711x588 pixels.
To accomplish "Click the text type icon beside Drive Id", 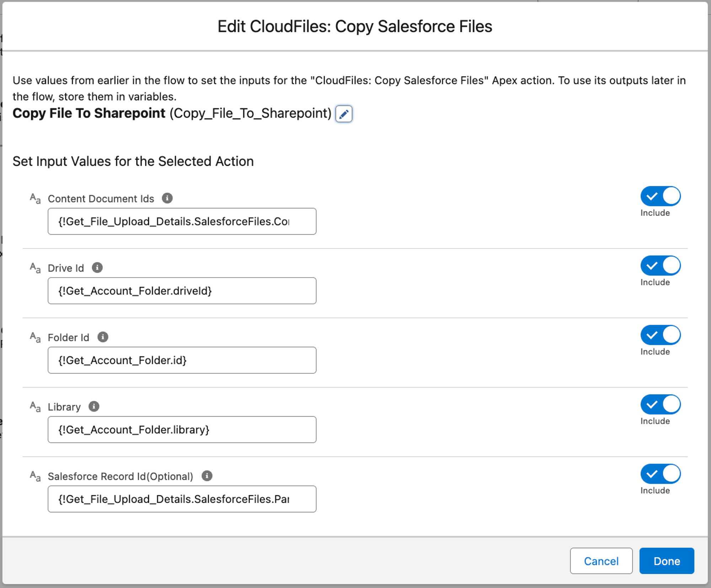I will 35,268.
